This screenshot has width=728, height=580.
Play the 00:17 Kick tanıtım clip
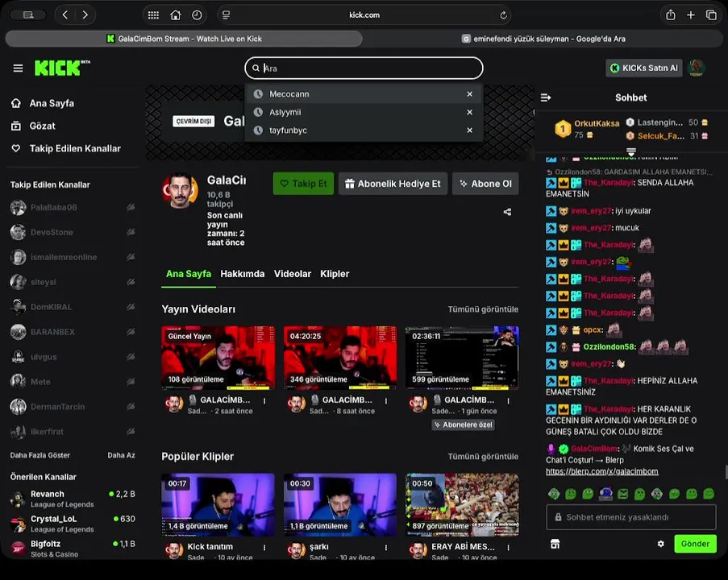click(x=218, y=504)
